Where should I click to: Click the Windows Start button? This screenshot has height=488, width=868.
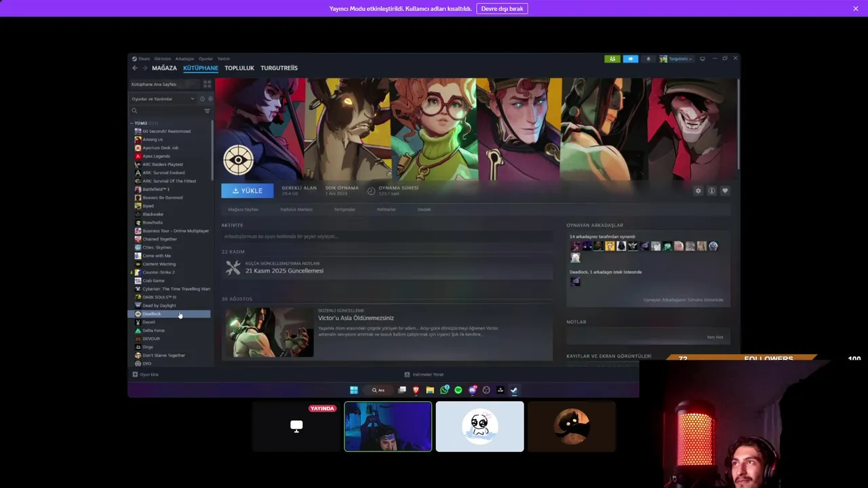point(353,390)
